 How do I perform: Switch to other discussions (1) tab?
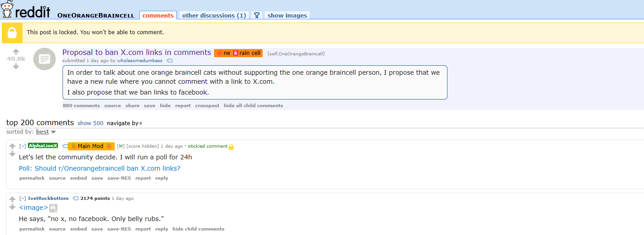pos(214,15)
